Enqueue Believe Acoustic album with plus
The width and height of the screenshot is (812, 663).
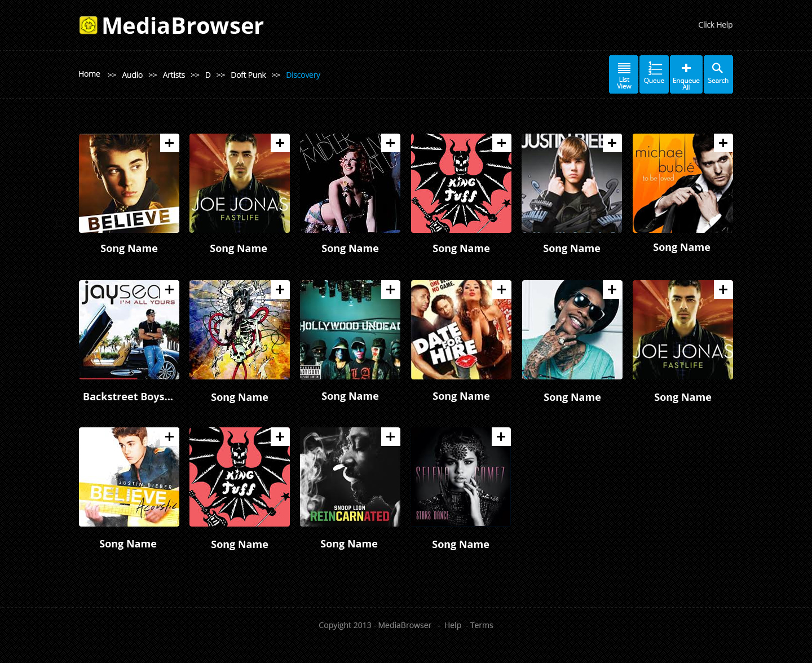click(170, 437)
